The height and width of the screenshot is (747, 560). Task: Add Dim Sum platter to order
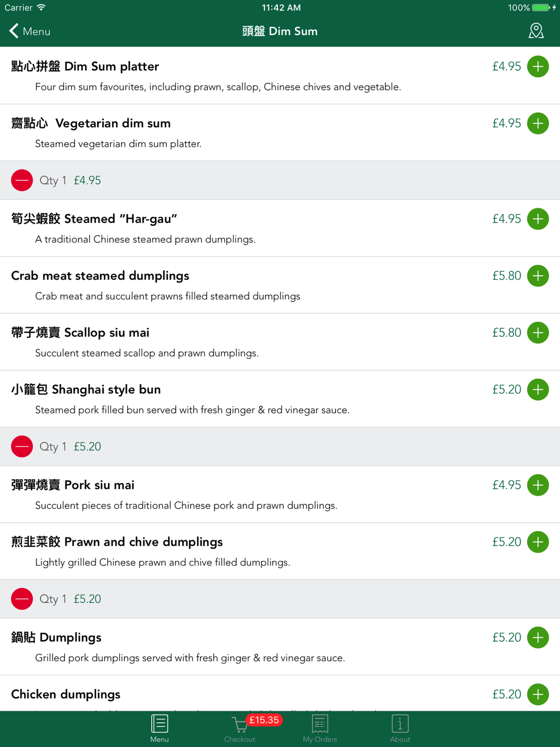(x=538, y=67)
